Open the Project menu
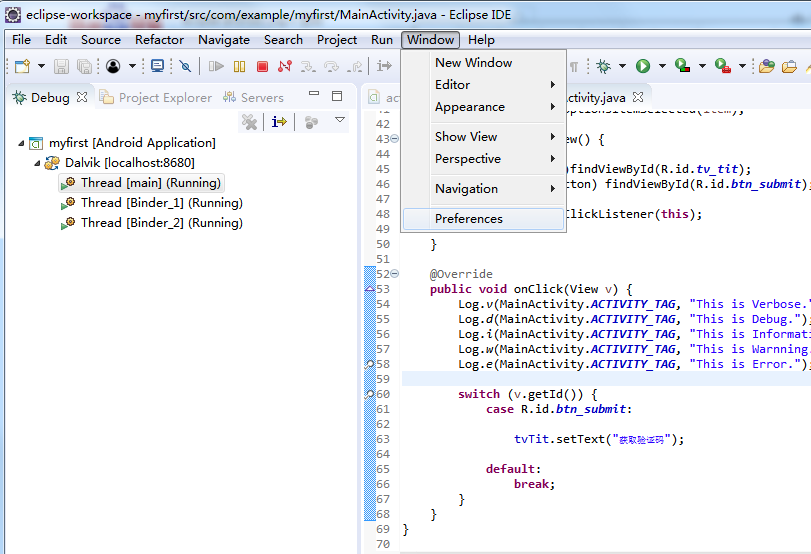Viewport: 811px width, 554px height. coord(337,40)
